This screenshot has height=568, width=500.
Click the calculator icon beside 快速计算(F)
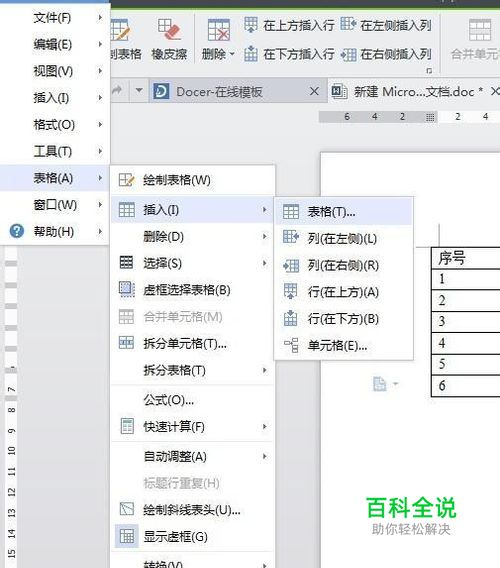[x=127, y=426]
